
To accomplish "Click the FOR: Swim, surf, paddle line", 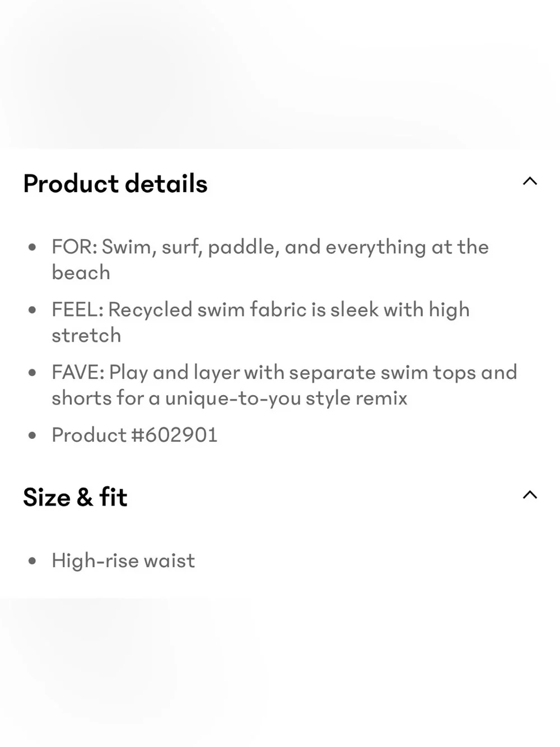I will click(x=270, y=259).
